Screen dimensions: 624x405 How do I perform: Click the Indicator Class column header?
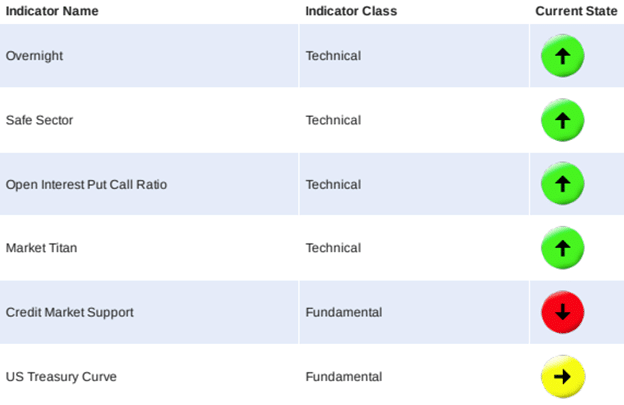351,11
